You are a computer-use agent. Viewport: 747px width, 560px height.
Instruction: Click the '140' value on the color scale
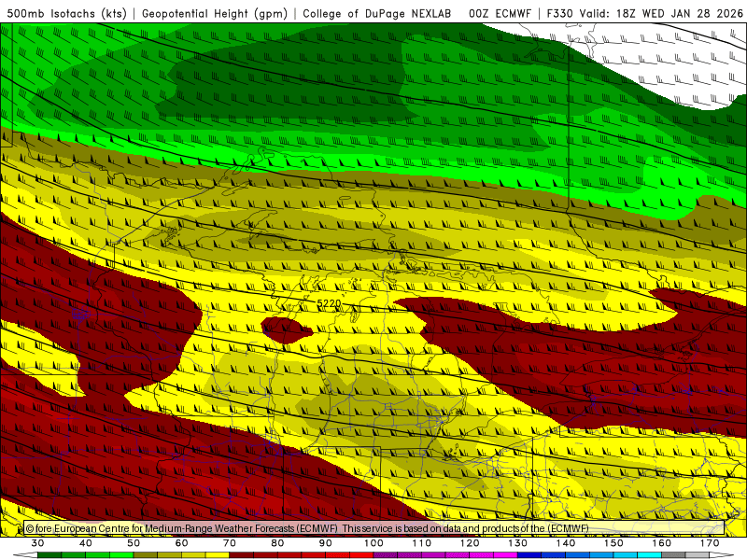pyautogui.click(x=566, y=543)
